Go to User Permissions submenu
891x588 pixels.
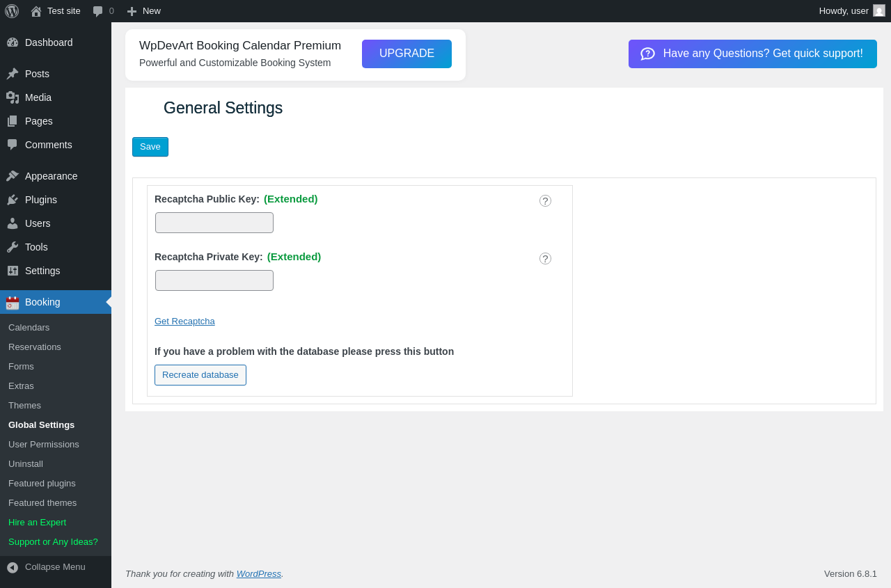point(44,445)
